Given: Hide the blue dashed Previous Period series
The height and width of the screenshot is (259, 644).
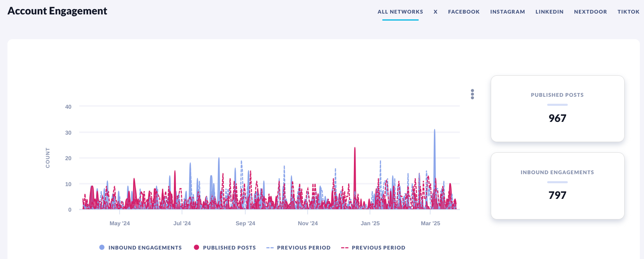Looking at the screenshot, I should pos(298,247).
